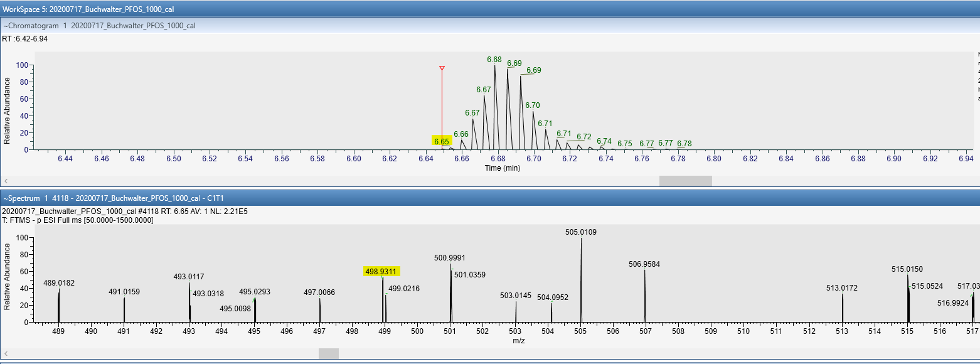Click the red scan marker triangle in chromatogram
This screenshot has height=364, width=980.
pos(442,68)
